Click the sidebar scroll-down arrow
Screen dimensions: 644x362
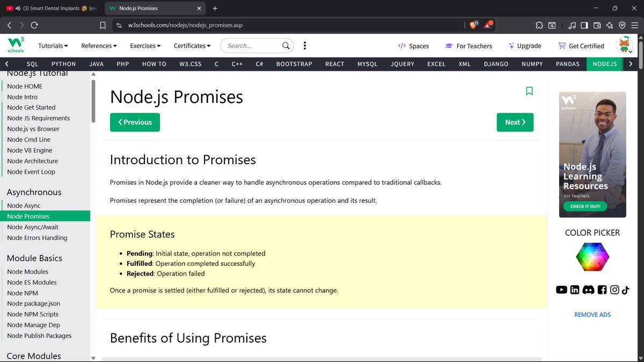(x=93, y=358)
